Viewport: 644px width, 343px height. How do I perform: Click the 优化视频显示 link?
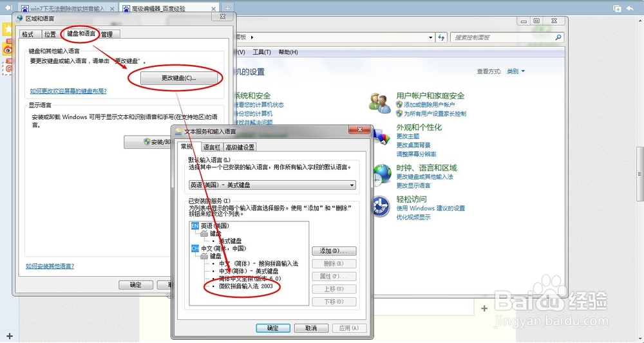pos(413,218)
